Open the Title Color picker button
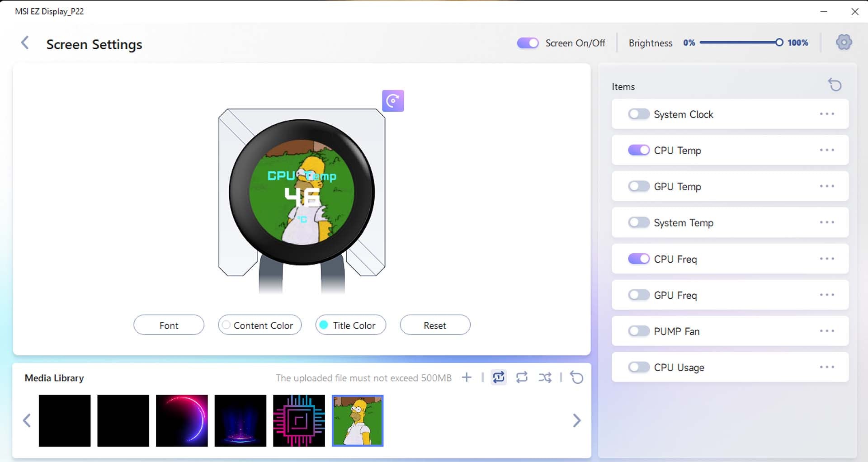Image resolution: width=868 pixels, height=462 pixels. 350,325
